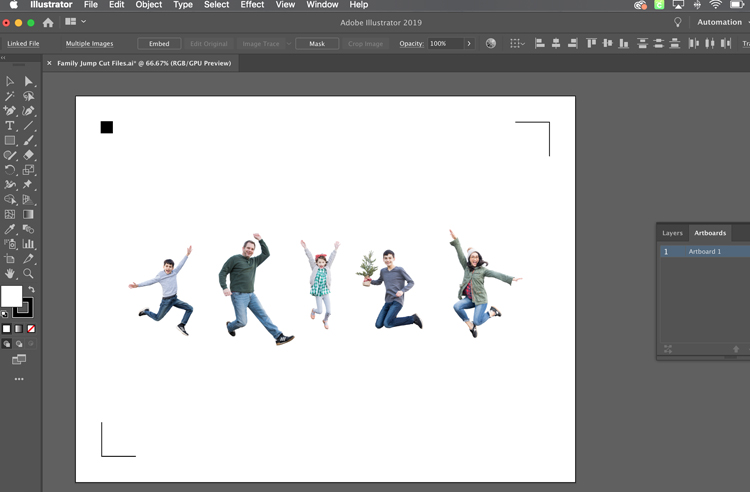
Task: Pick the Column Graph tool
Action: click(x=28, y=244)
